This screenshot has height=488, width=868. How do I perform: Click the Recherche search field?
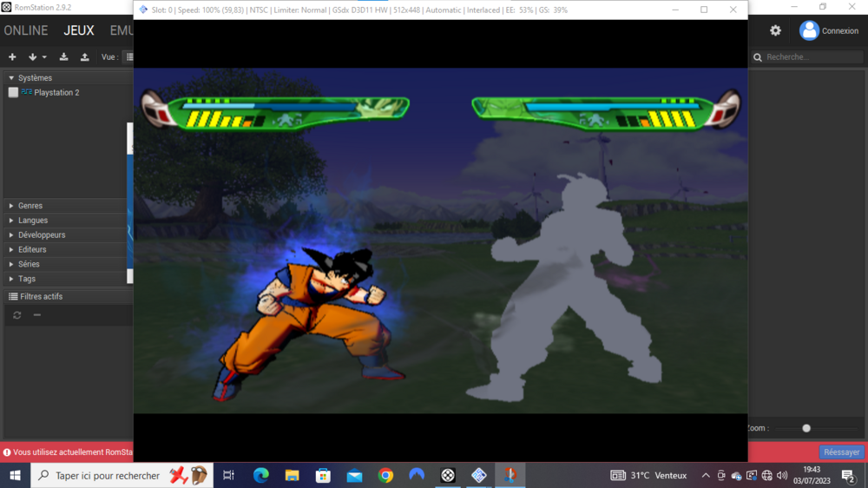(x=812, y=57)
